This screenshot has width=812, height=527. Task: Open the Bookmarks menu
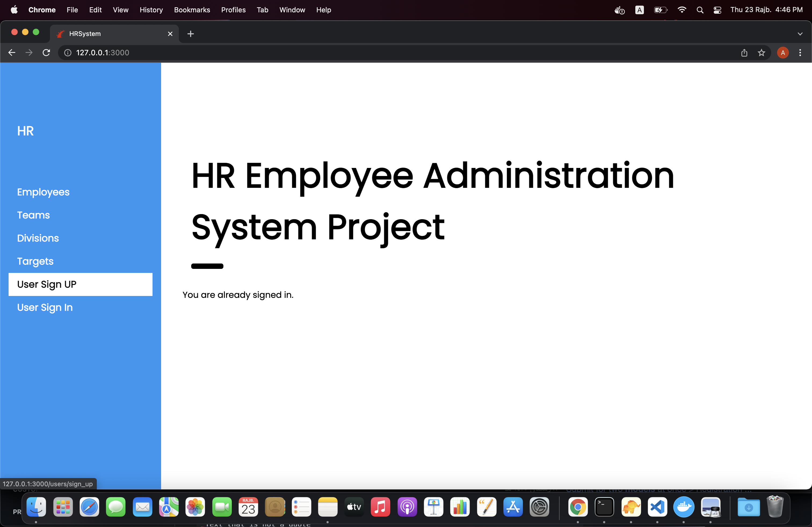coord(192,10)
